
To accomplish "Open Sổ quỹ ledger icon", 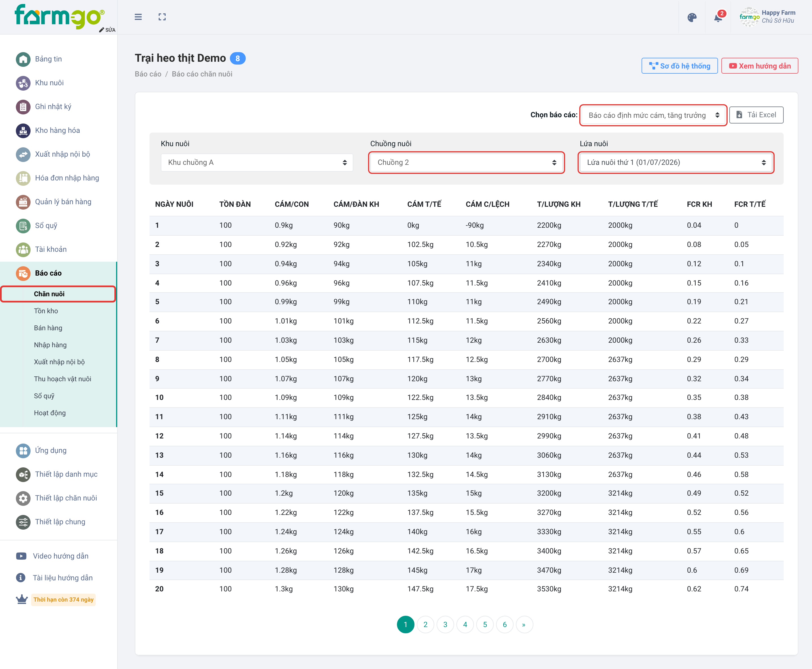I will point(23,226).
